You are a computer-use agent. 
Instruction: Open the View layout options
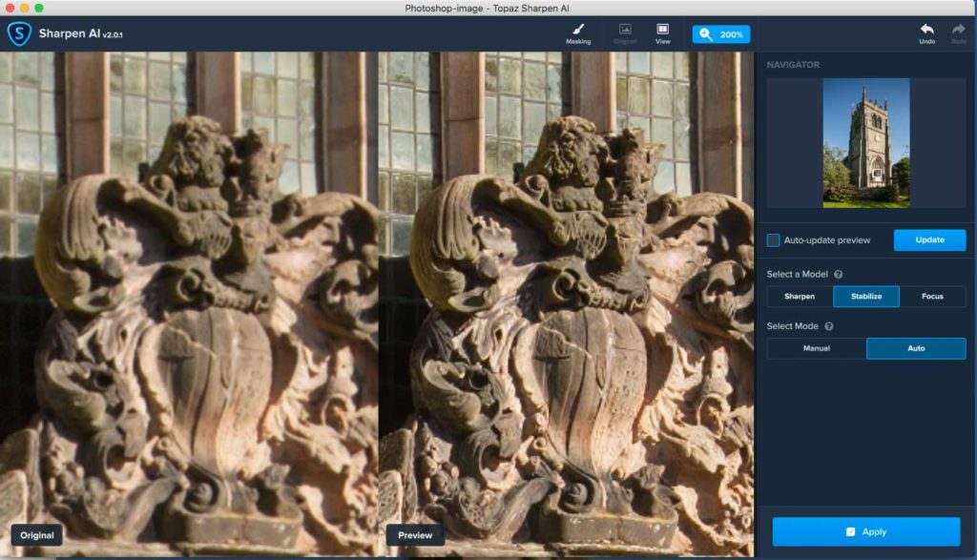pyautogui.click(x=662, y=33)
